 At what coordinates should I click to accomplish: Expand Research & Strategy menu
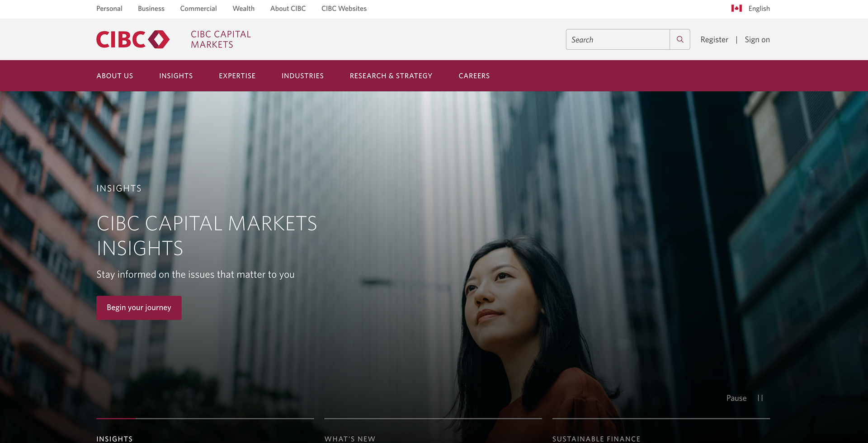[x=391, y=76]
